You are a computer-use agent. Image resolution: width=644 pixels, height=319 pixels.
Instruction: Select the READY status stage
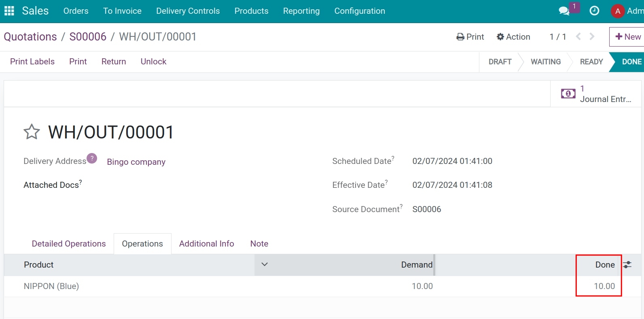coord(591,62)
